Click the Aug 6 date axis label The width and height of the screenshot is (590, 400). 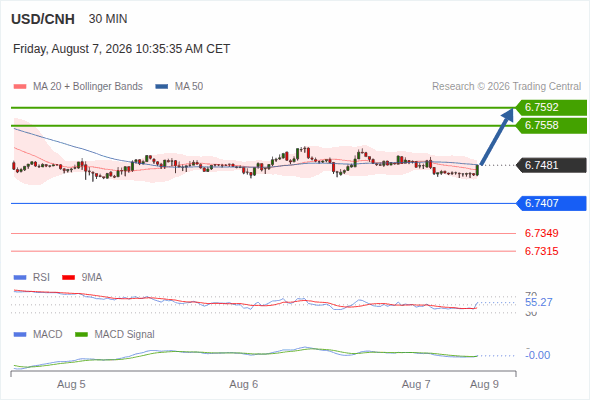pos(244,384)
